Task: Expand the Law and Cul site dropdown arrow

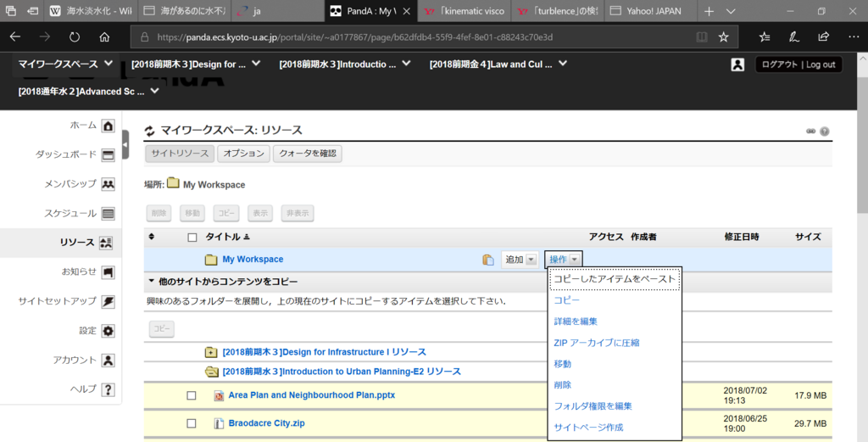Action: (563, 64)
